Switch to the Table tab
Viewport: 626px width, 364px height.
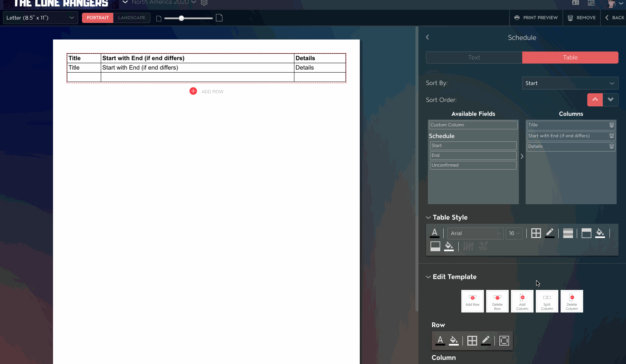[x=570, y=58]
